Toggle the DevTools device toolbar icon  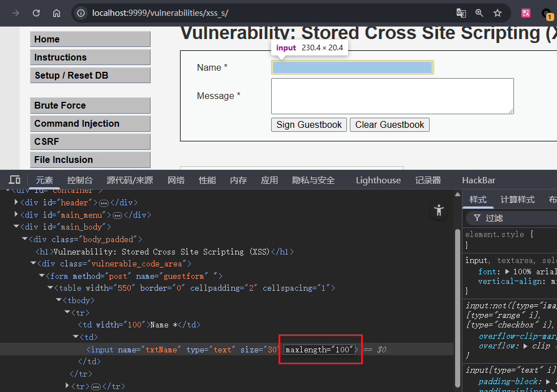[15, 180]
